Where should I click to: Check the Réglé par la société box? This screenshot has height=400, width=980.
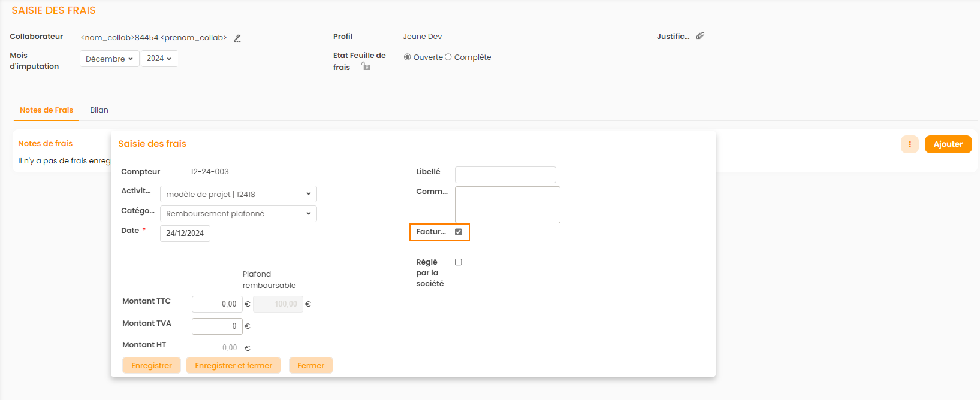coord(458,262)
